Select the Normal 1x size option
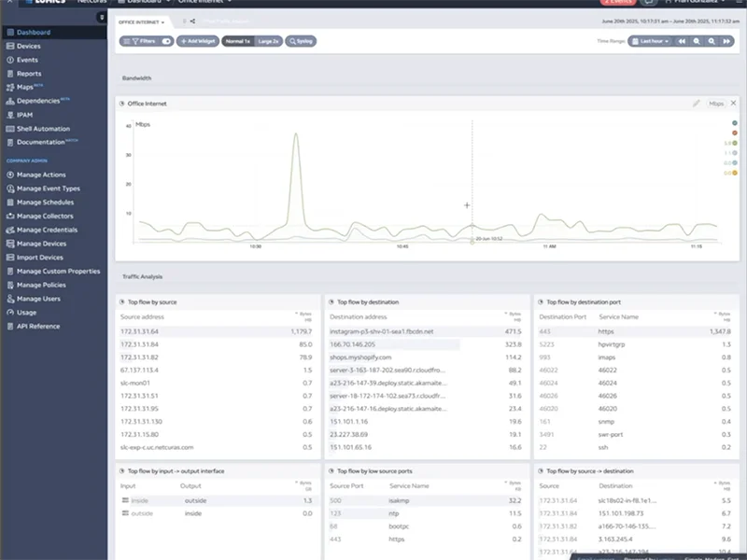The height and width of the screenshot is (560, 747). click(238, 41)
